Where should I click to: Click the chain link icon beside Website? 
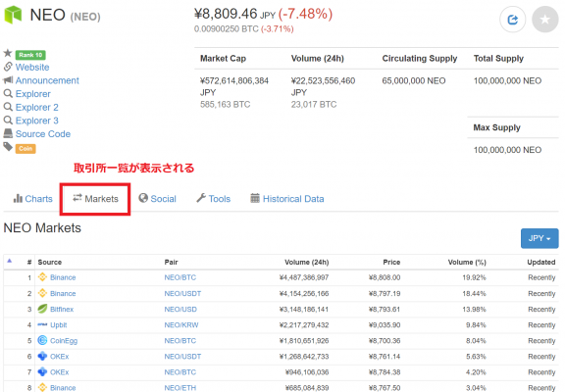pos(8,67)
